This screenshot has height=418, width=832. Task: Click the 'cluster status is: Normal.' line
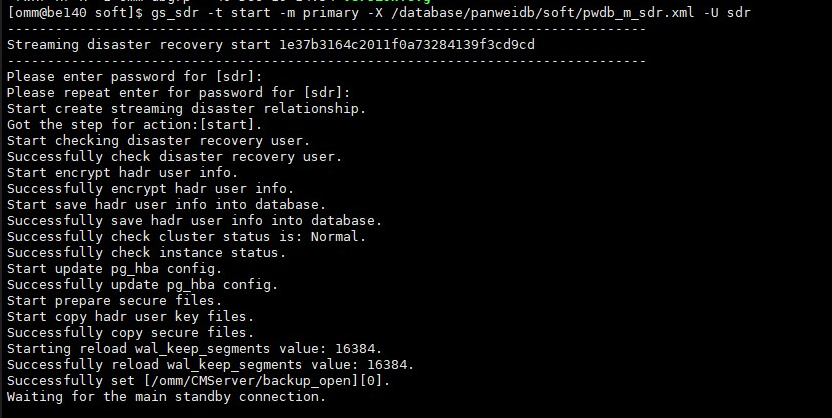point(187,237)
